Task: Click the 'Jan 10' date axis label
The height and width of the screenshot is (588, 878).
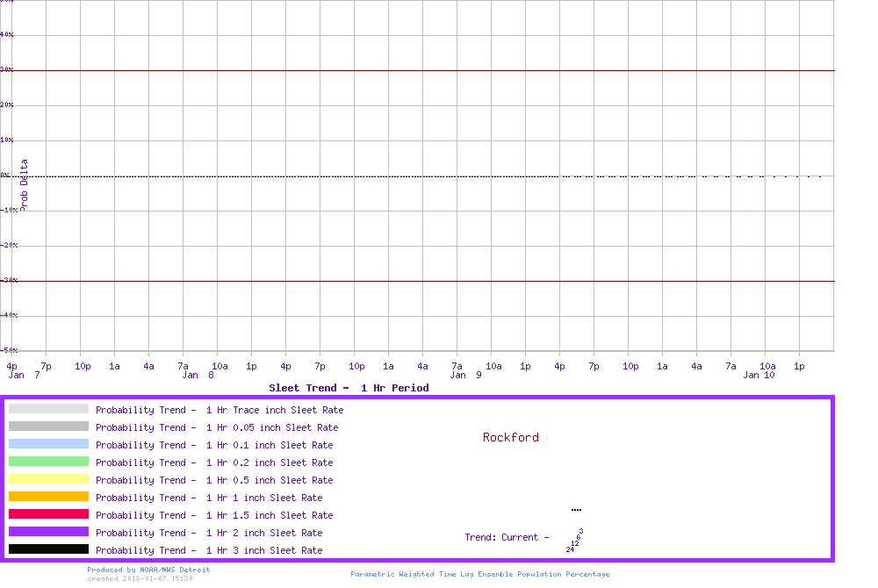Action: [759, 375]
